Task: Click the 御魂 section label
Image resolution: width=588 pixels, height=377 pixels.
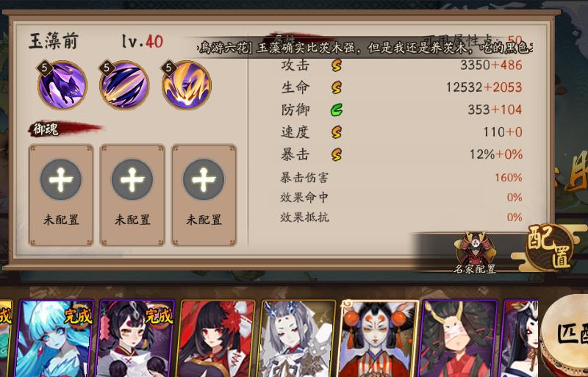Action: click(46, 129)
